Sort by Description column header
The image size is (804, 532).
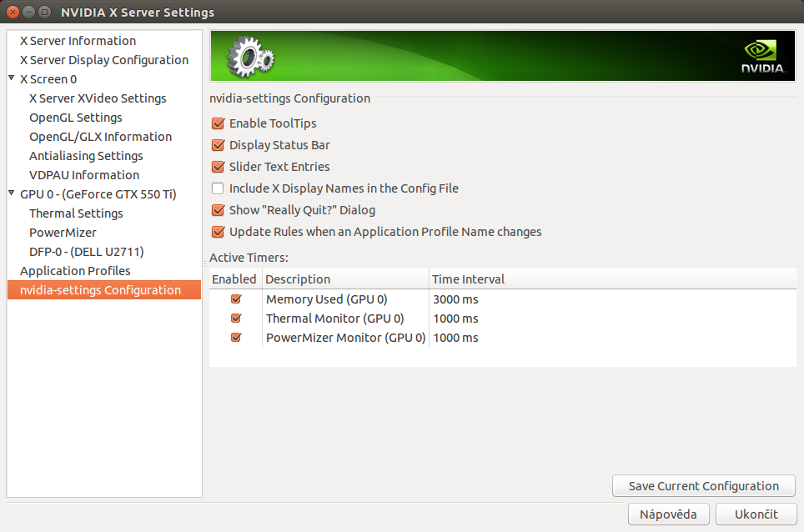coord(345,279)
